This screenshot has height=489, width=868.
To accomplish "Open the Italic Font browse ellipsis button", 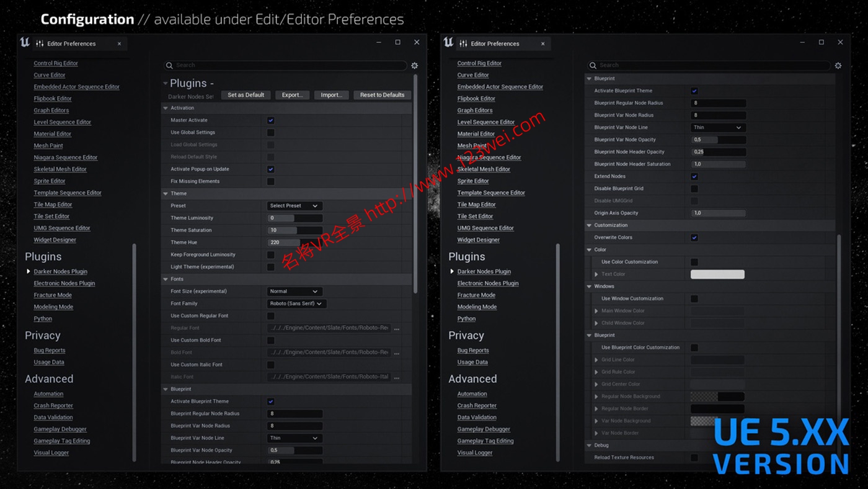I will pyautogui.click(x=397, y=377).
